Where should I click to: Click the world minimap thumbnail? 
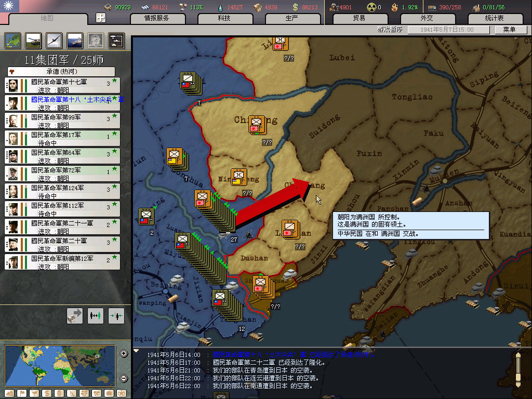[60, 366]
